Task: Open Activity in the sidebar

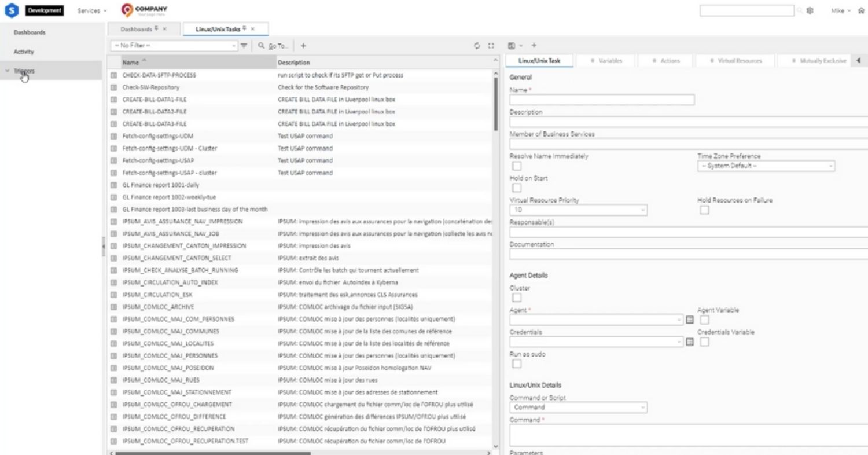Action: [x=24, y=52]
